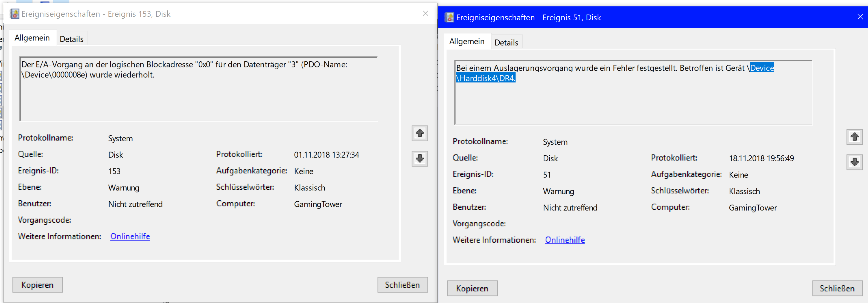Click event icon in Ereignis 153 title bar
868x303 pixels.
point(14,14)
